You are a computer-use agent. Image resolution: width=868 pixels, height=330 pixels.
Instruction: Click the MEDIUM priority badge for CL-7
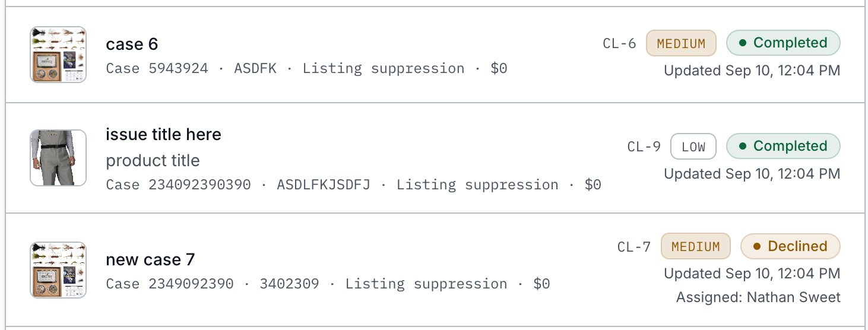(696, 246)
